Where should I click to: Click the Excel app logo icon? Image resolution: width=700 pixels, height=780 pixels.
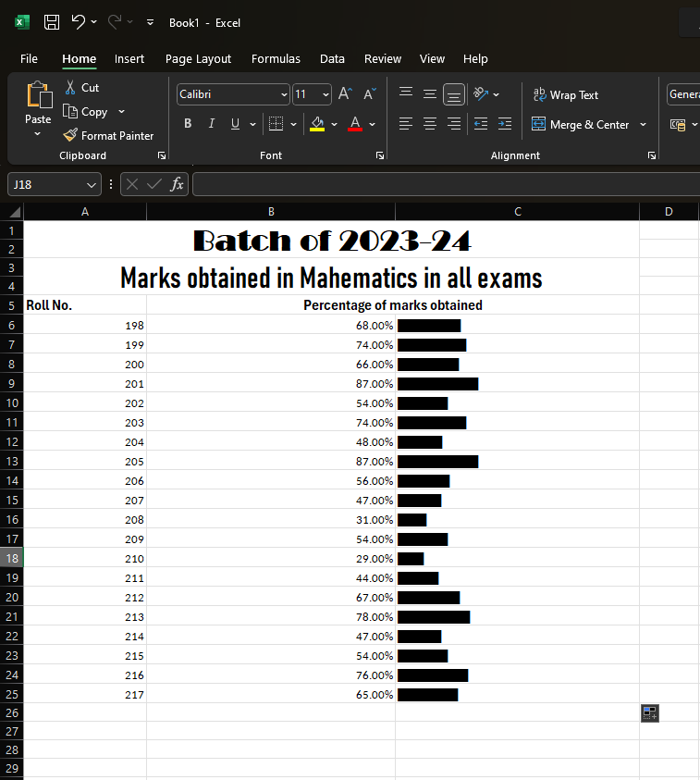coord(22,22)
